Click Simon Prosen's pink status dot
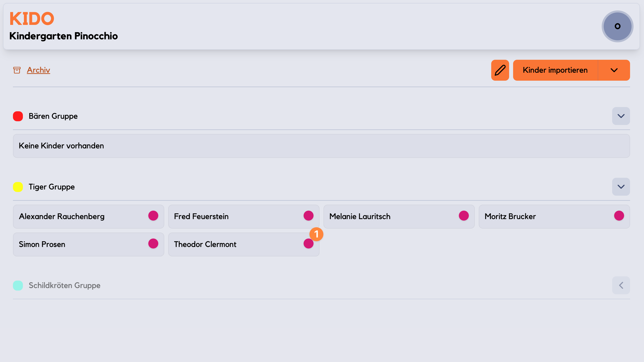644x362 pixels. click(153, 244)
